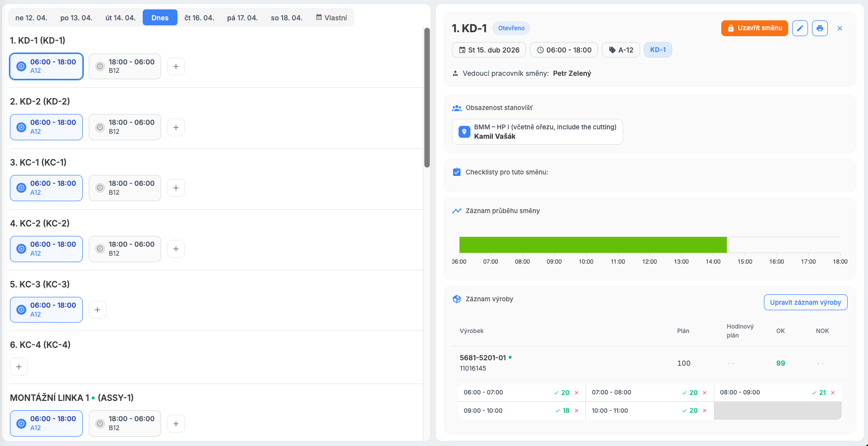868x446 pixels.
Task: Delete the 08:00 - 09:00 hourly record
Action: 833,393
